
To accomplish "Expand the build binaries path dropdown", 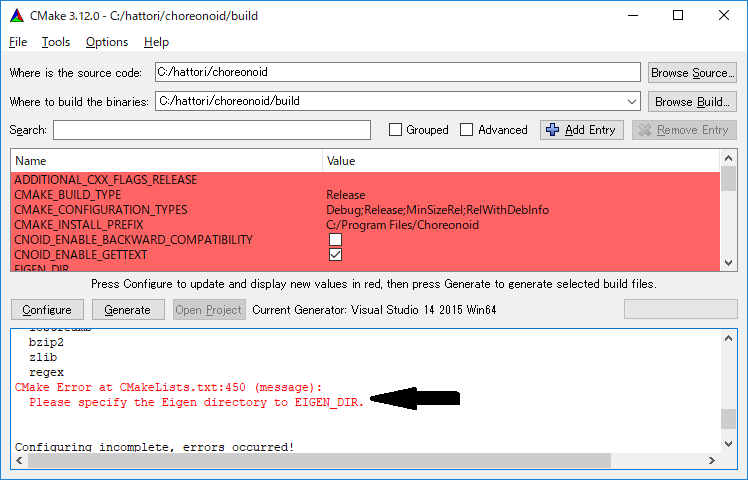I will point(630,101).
